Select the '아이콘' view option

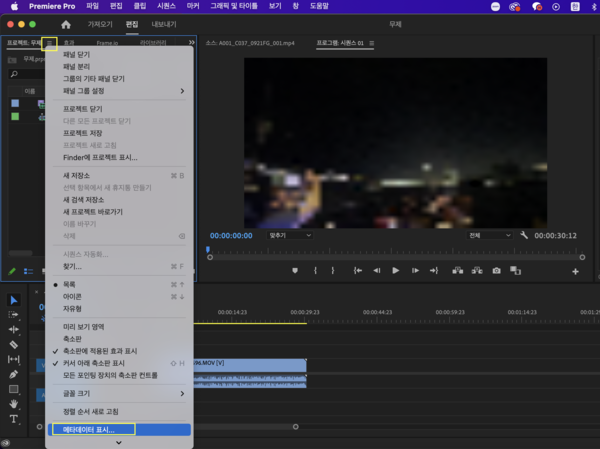[73, 296]
